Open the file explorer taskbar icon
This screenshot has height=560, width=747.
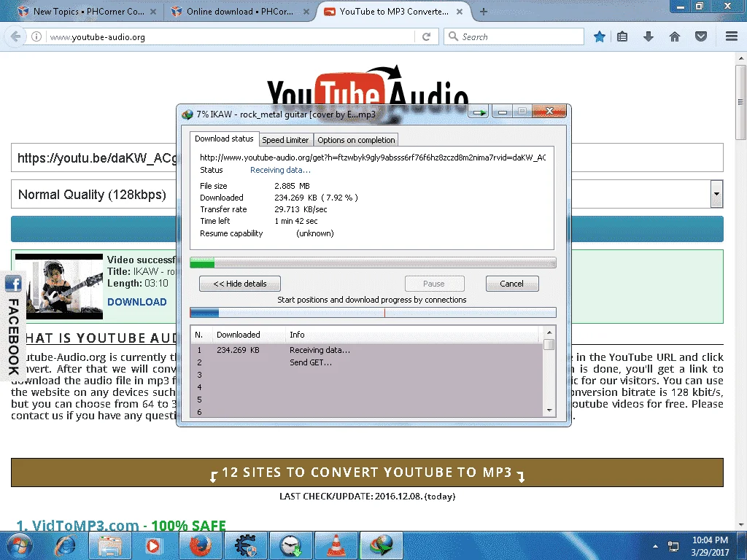coord(110,545)
